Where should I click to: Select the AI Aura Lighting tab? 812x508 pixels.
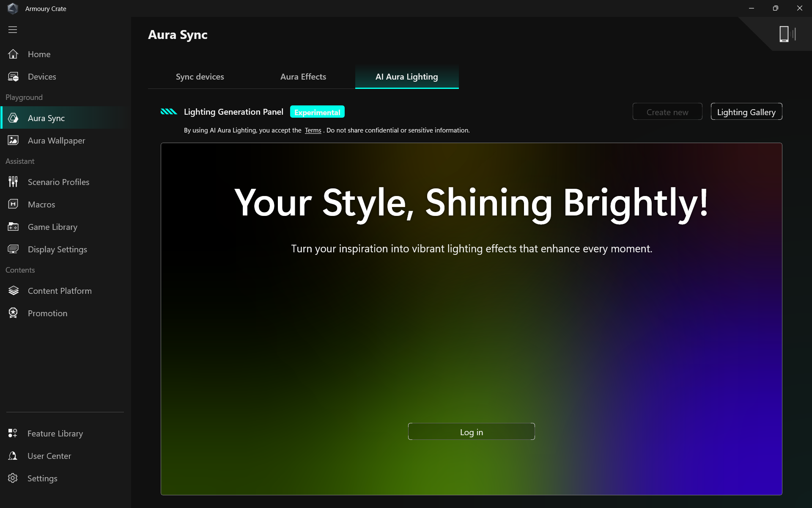pos(407,77)
